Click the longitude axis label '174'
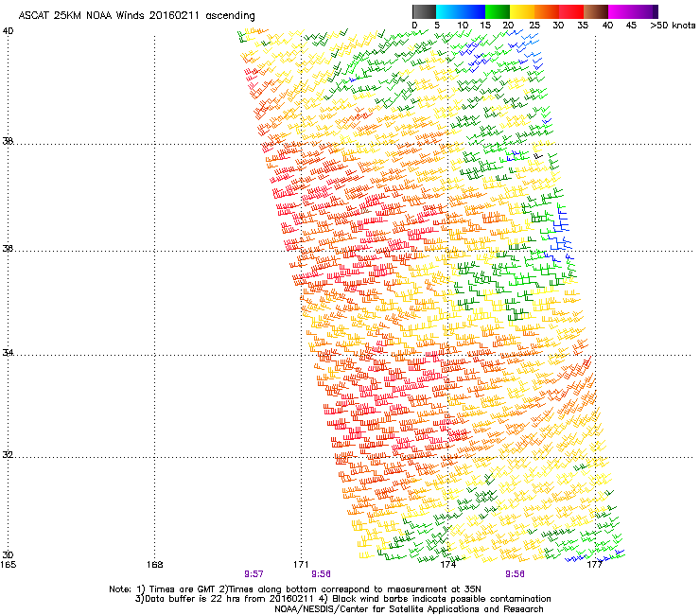 tap(448, 565)
